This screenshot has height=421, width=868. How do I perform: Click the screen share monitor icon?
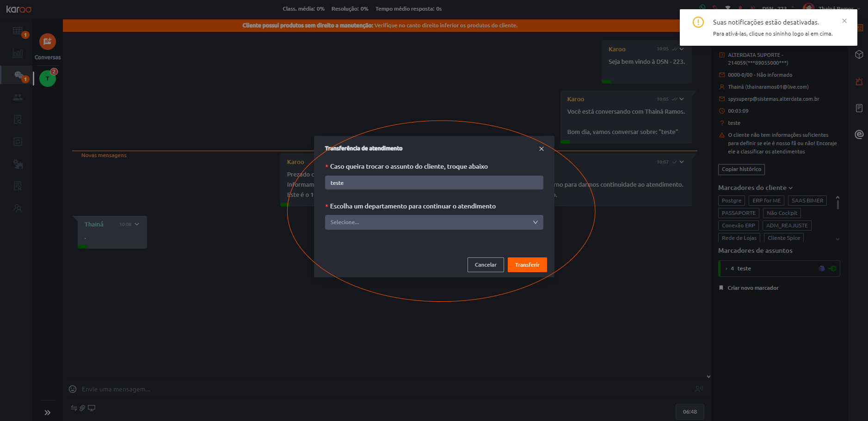click(x=92, y=408)
